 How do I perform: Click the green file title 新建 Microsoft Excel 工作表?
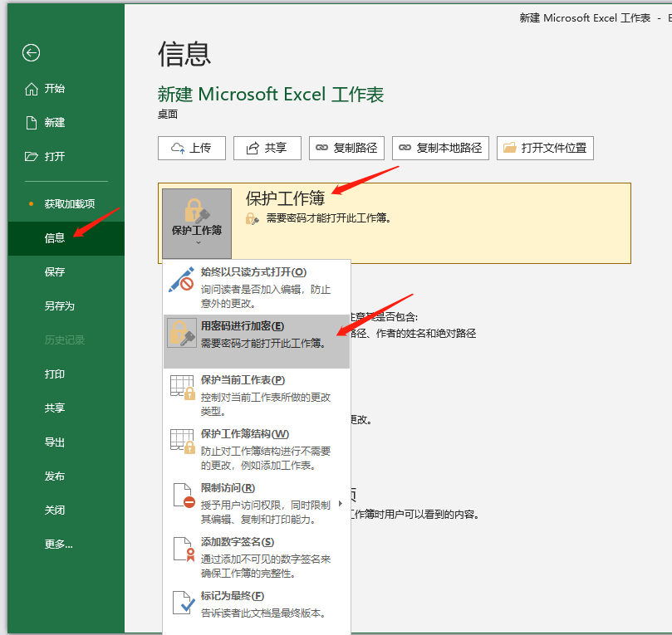(x=271, y=94)
